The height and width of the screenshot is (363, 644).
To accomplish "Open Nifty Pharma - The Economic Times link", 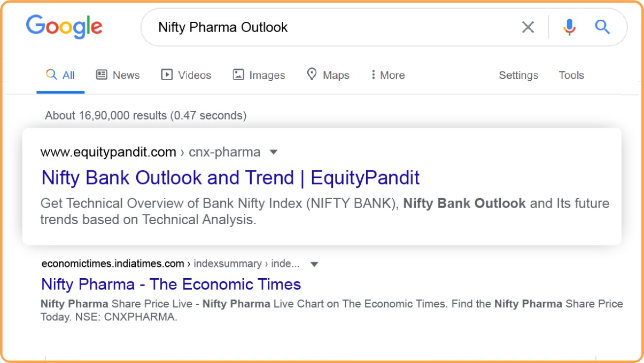I will coord(171,284).
